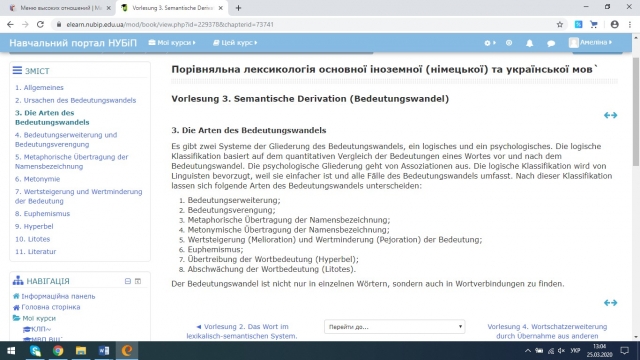
Task: Open Chrome from the taskbar
Action: [58, 351]
